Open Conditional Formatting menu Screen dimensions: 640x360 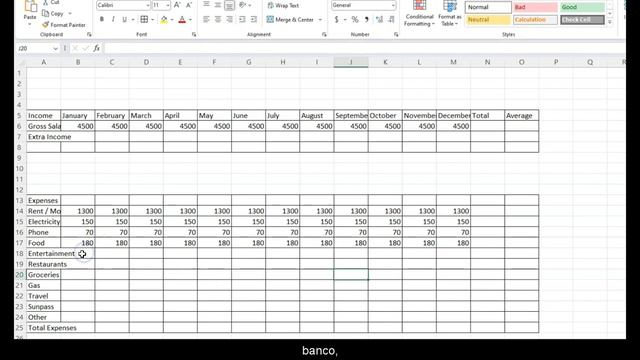coord(419,13)
